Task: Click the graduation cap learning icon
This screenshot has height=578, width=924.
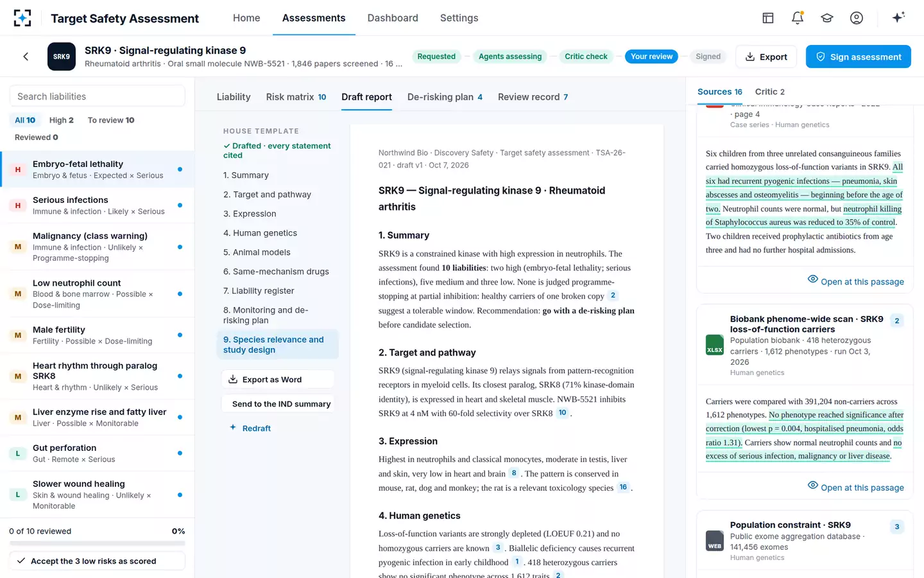Action: pyautogui.click(x=827, y=18)
